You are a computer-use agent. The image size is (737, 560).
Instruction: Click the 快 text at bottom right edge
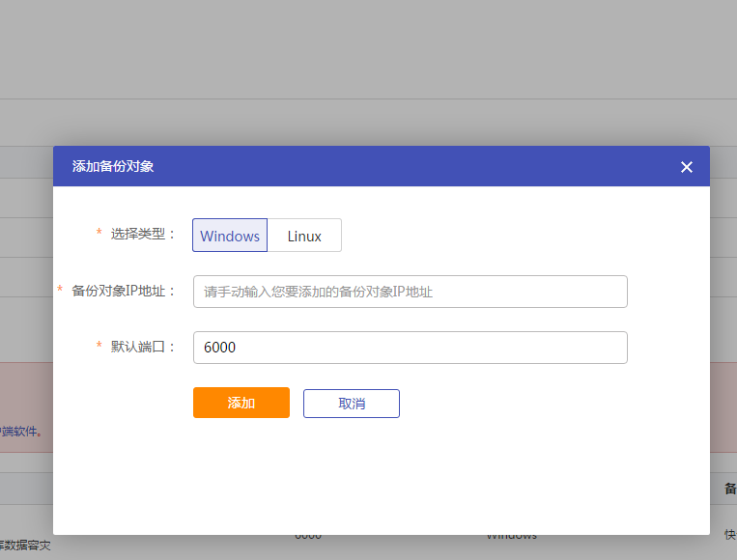point(730,534)
